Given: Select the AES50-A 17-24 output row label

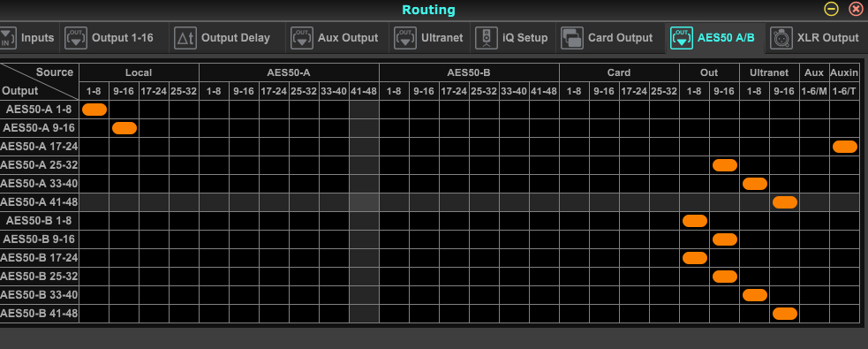Looking at the screenshot, I should [40, 147].
